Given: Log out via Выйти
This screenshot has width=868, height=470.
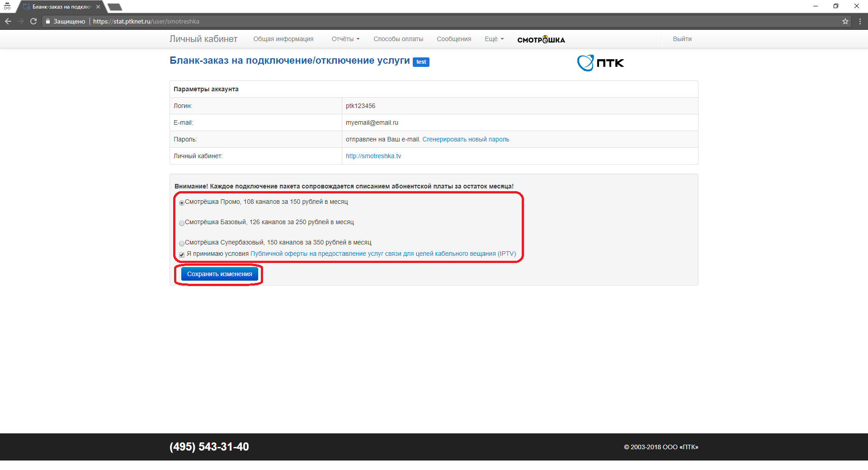Looking at the screenshot, I should pos(682,39).
